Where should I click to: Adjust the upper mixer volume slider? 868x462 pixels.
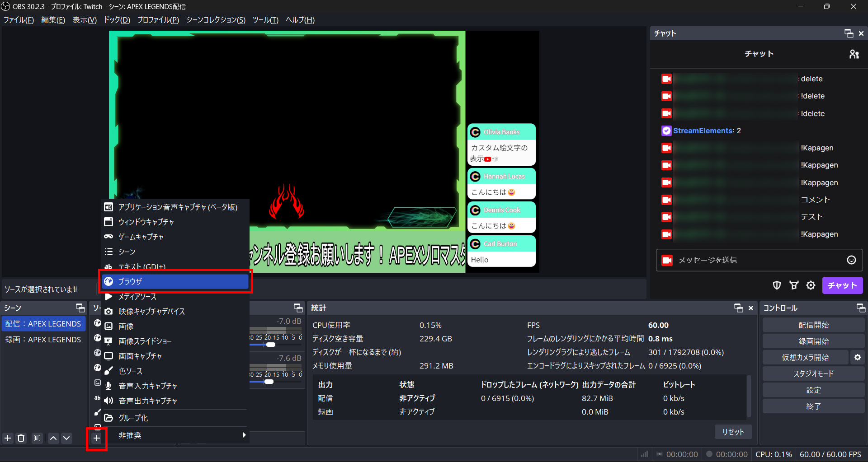coord(271,345)
